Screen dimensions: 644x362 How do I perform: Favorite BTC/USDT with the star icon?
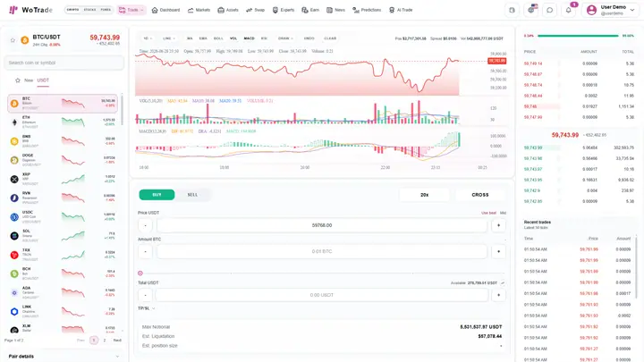(x=13, y=40)
